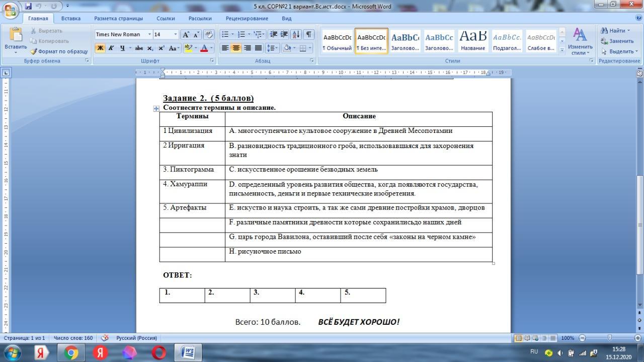644x362 pixels.
Task: Apply yellow text highlight color
Action: coord(188,48)
